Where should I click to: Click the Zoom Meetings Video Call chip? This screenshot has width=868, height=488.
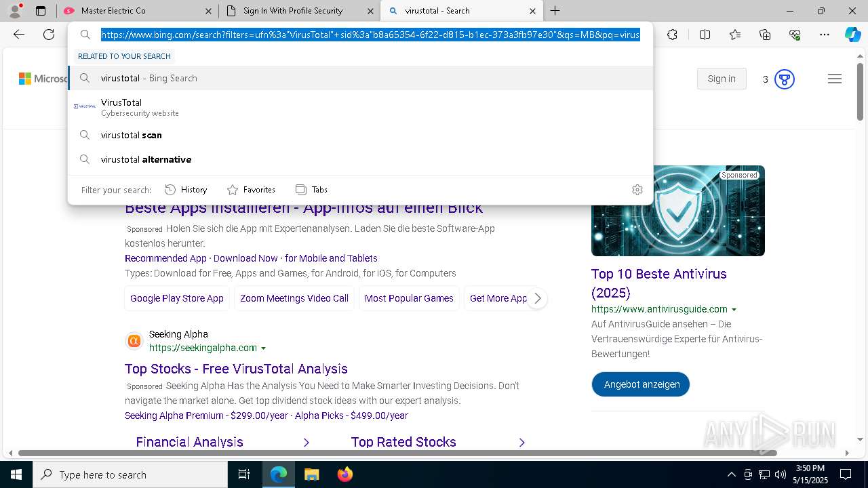coord(294,298)
